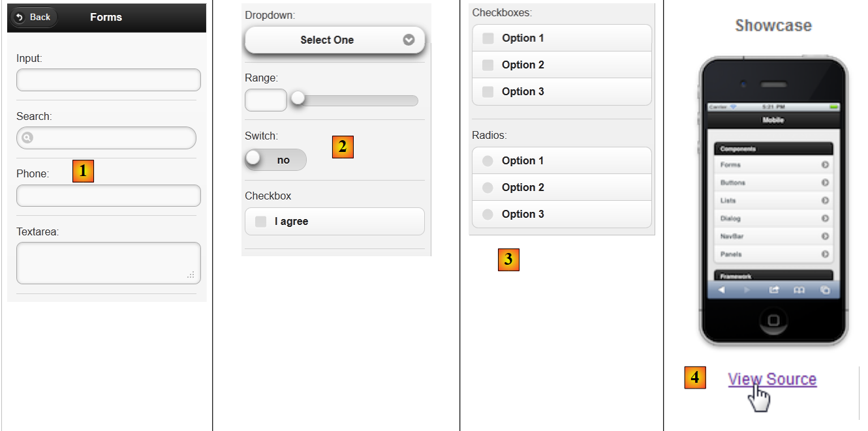Open the View Source link
The image size is (868, 431).
(772, 379)
